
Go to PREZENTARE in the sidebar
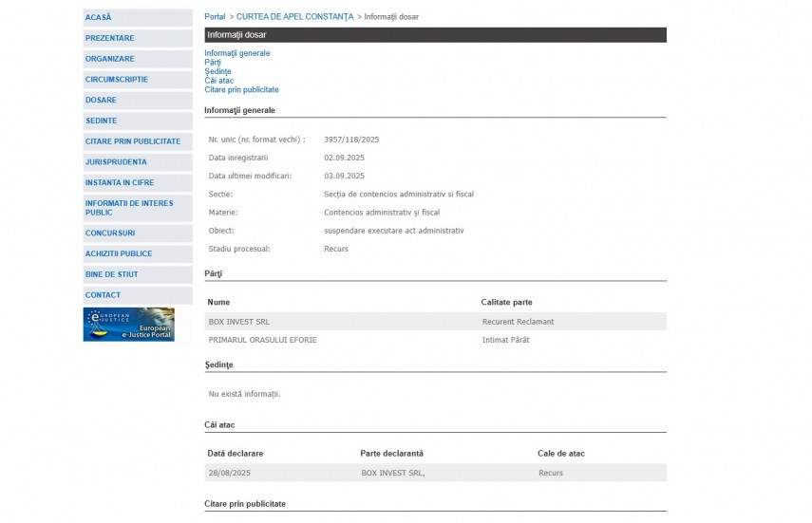(x=137, y=38)
